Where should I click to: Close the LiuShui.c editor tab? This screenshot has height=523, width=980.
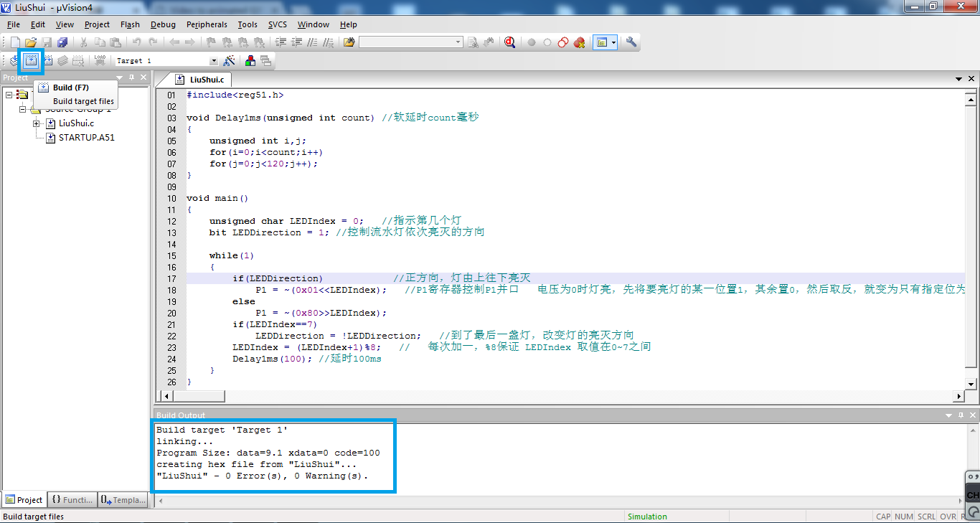click(x=971, y=79)
